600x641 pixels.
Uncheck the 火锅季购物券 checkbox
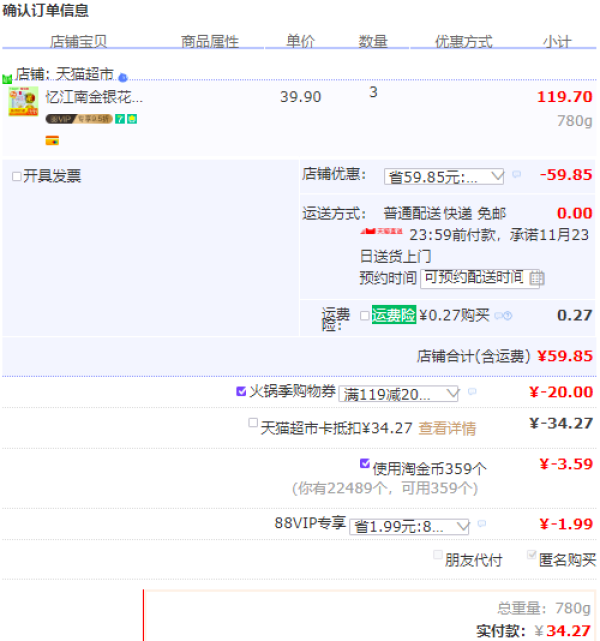(241, 391)
